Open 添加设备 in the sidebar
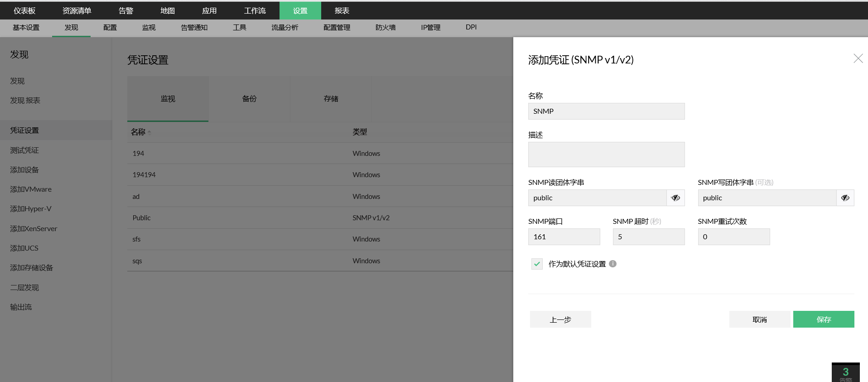This screenshot has width=868, height=382. (24, 170)
